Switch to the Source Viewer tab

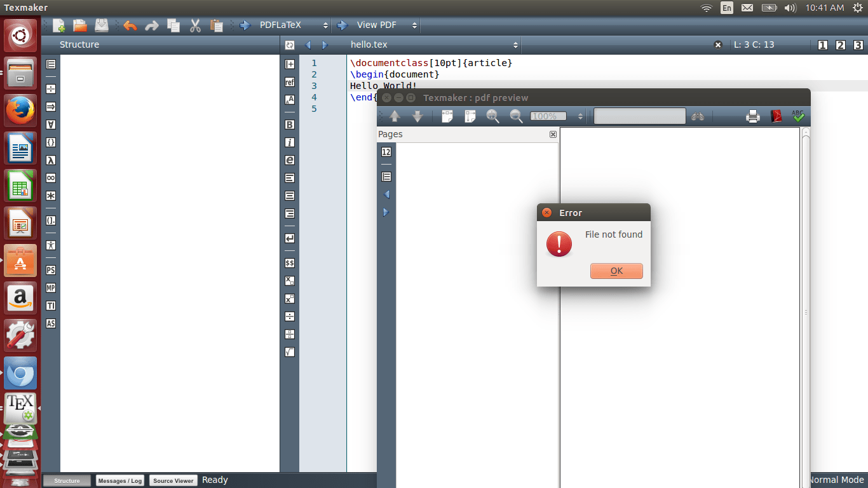173,480
